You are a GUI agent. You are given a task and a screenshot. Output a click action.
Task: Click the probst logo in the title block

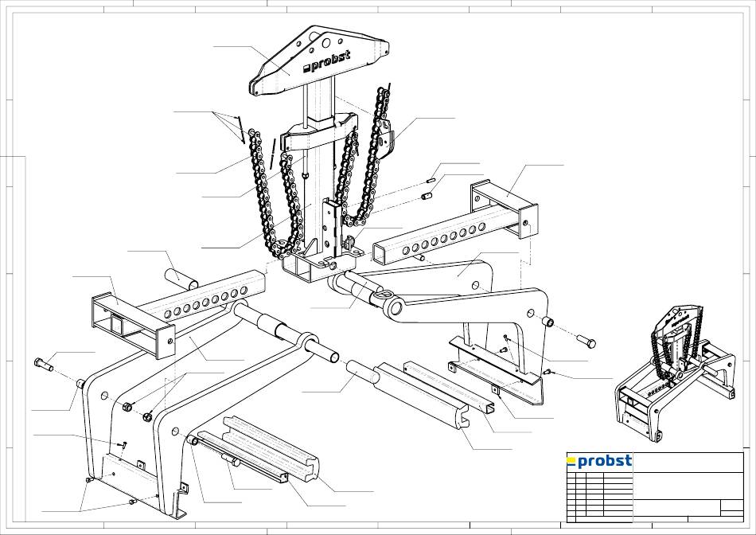point(599,461)
